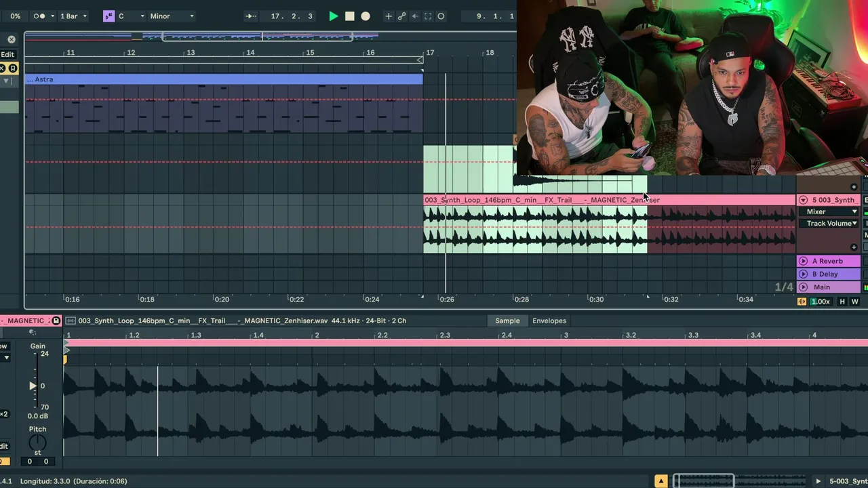Click the yellow lock envelopes icon
Screen dimensions: 868x488
click(x=13, y=68)
